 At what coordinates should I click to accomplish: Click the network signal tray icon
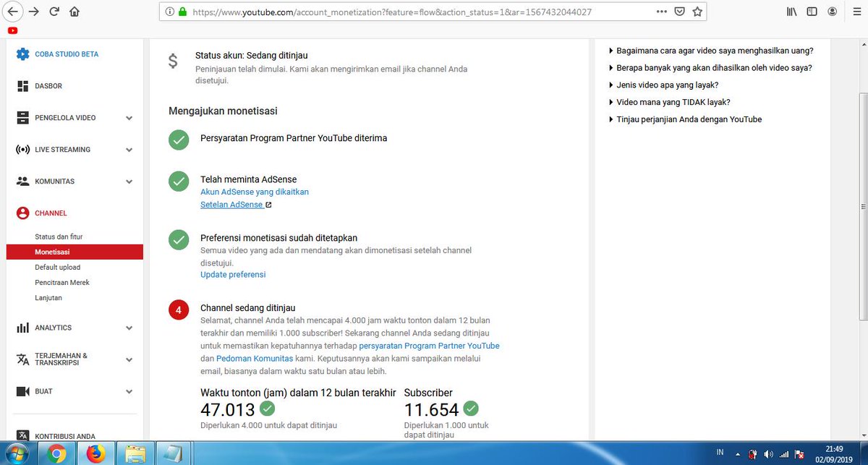[783, 454]
